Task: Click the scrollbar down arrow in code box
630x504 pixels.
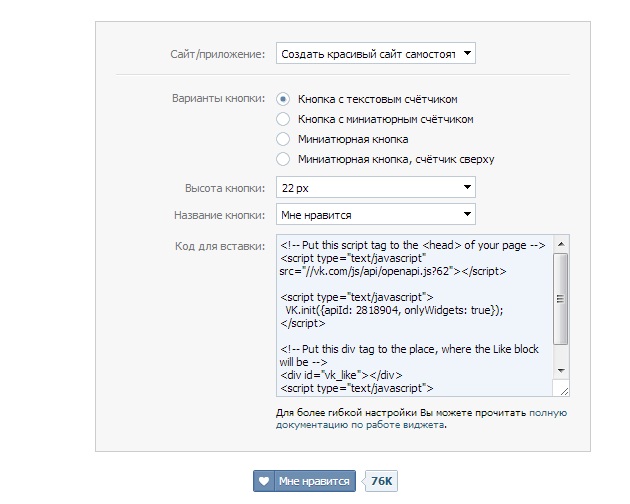Action: pos(562,376)
